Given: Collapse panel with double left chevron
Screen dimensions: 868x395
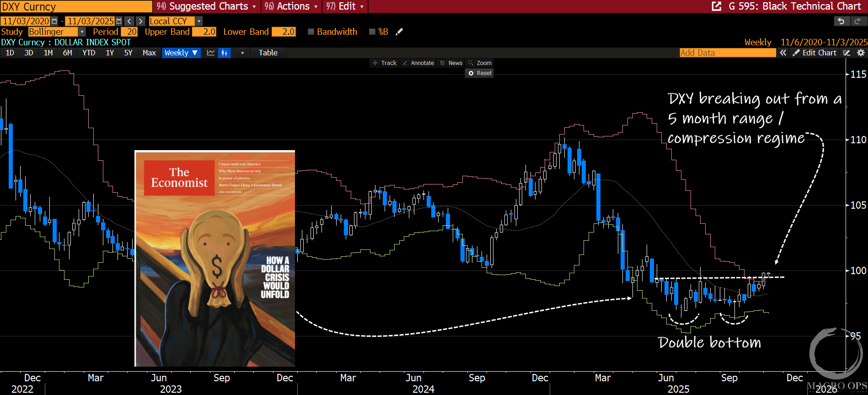Looking at the screenshot, I should point(783,53).
